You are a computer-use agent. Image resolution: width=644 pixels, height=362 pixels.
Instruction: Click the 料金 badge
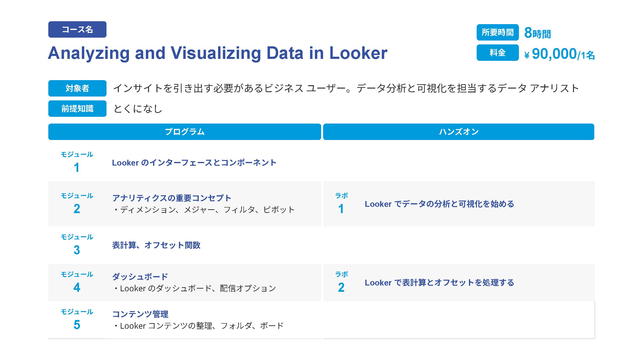497,53
